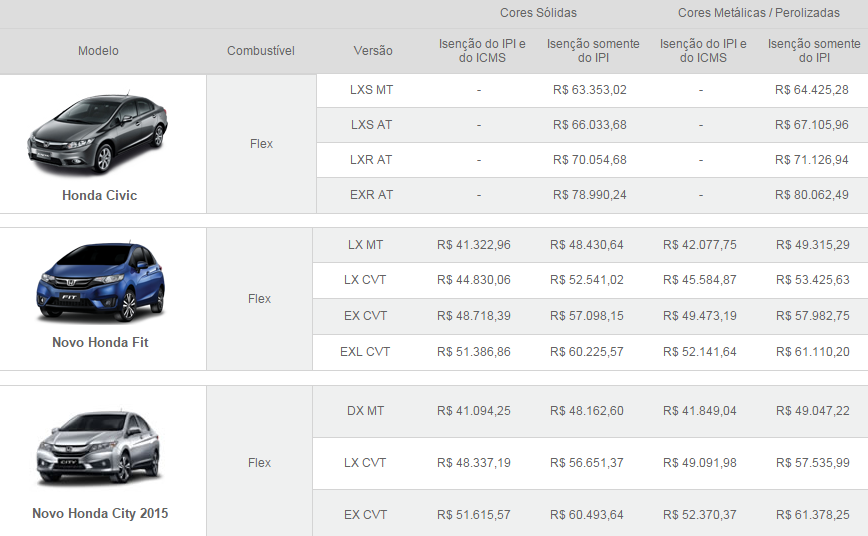Screen dimensions: 868x536
Task: Select the Fit LX CVT version cell
Action: [365, 280]
